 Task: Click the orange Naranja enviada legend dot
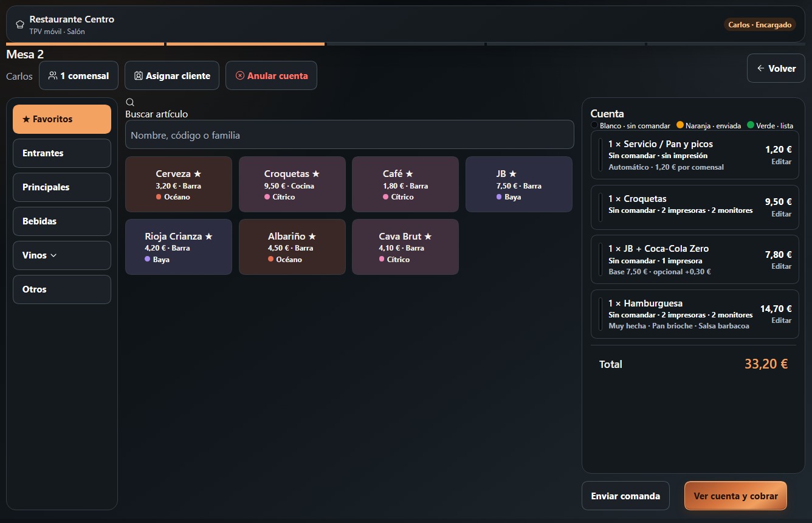click(680, 125)
